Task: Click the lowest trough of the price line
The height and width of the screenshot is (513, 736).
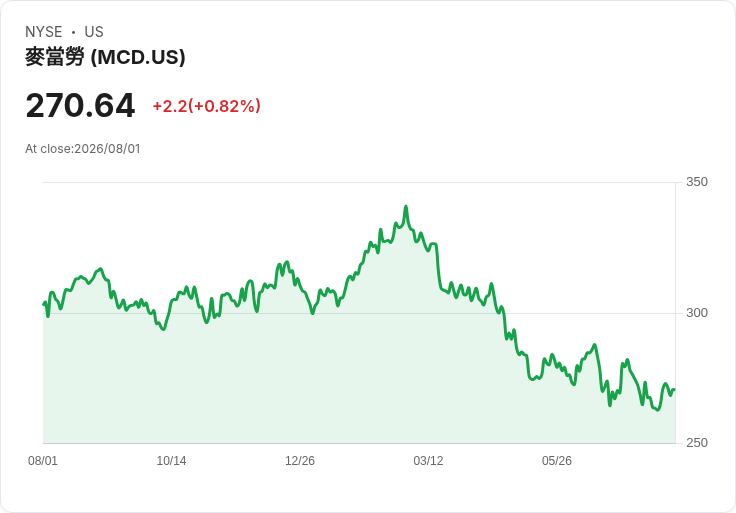Action: [x=657, y=410]
